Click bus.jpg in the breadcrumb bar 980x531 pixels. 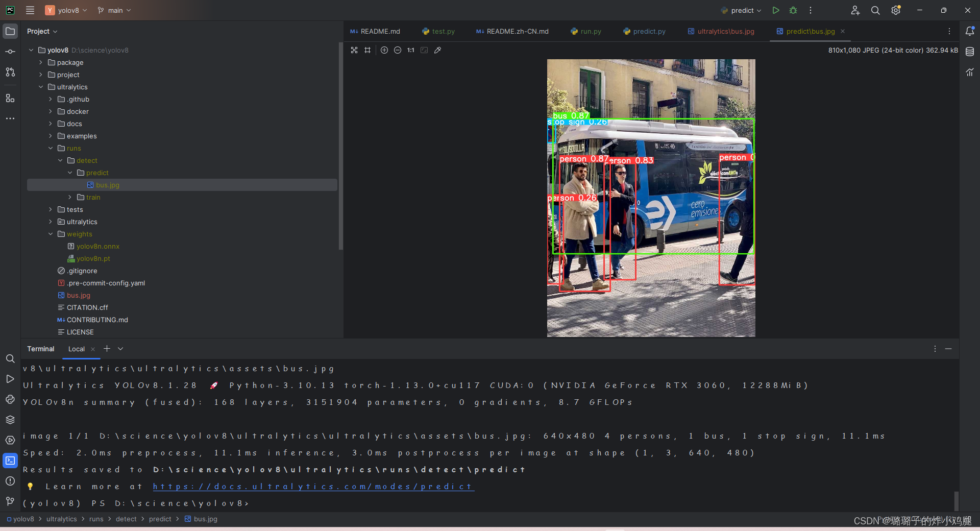click(x=204, y=519)
